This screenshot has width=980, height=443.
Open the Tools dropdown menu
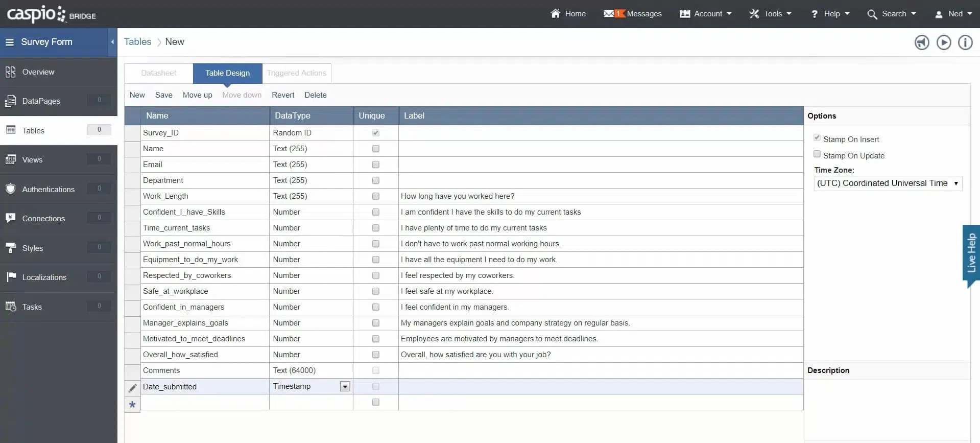point(770,14)
